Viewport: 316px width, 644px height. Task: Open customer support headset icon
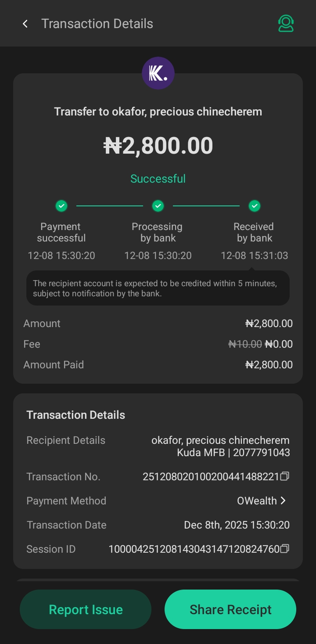tap(286, 24)
